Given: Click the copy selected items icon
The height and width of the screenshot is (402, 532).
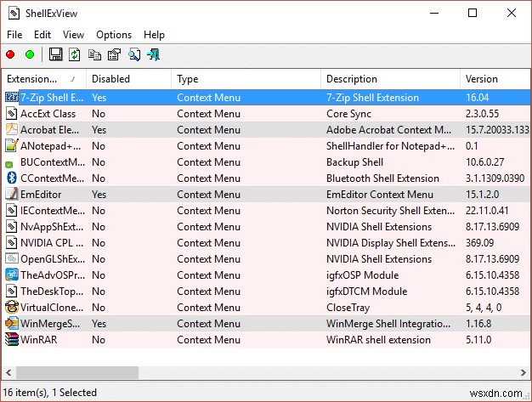Looking at the screenshot, I should click(94, 54).
